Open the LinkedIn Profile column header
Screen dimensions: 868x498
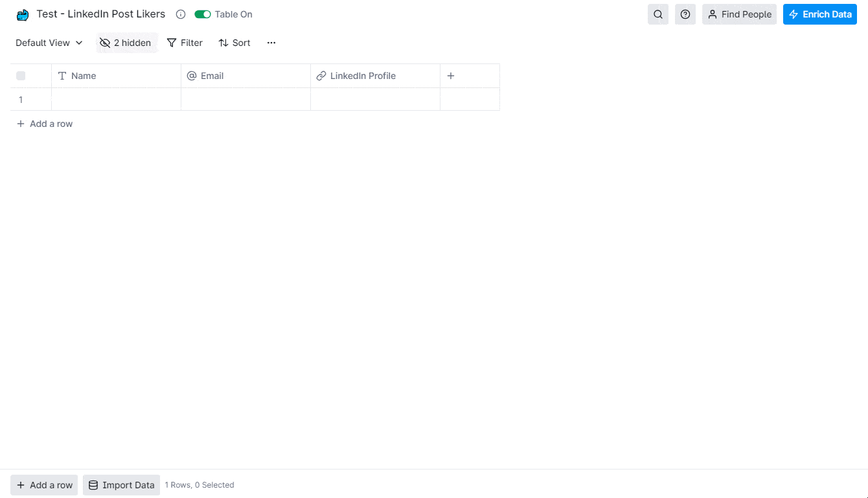click(x=375, y=76)
